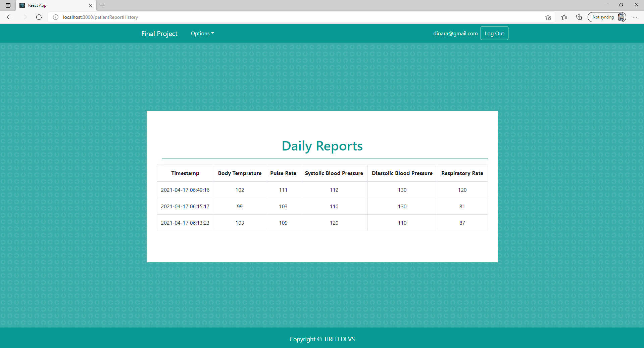Open the Collections icon

[579, 17]
